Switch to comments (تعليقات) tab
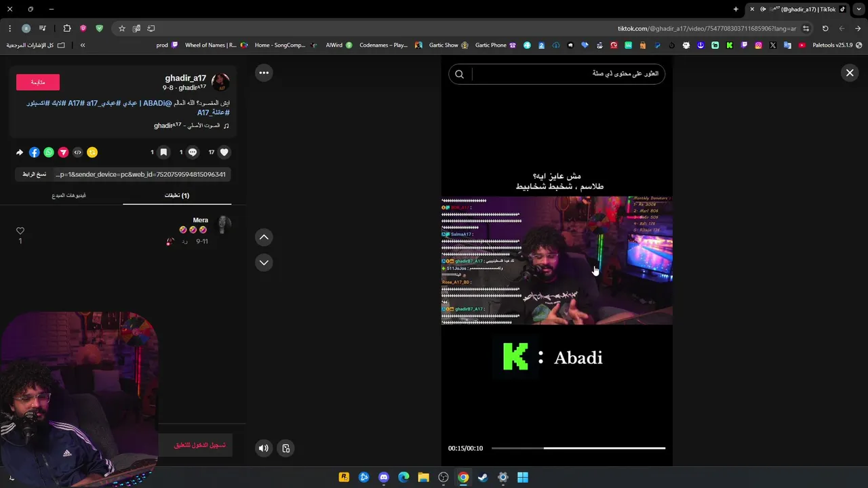This screenshot has width=868, height=488. coord(177,195)
